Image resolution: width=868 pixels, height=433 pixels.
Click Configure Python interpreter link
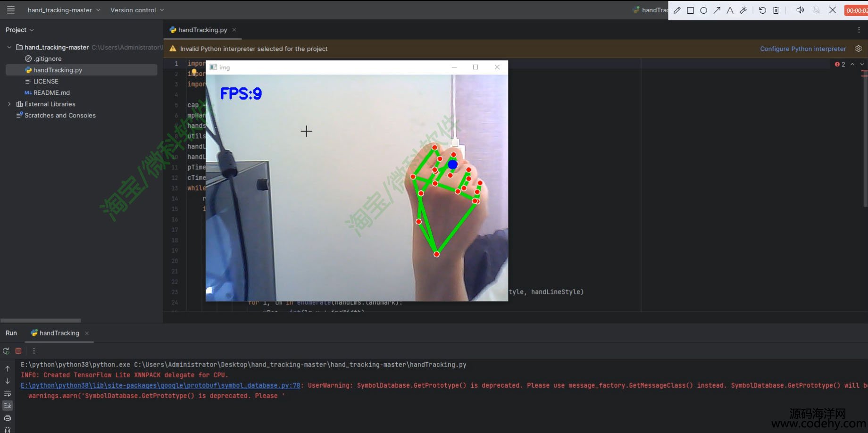coord(803,49)
